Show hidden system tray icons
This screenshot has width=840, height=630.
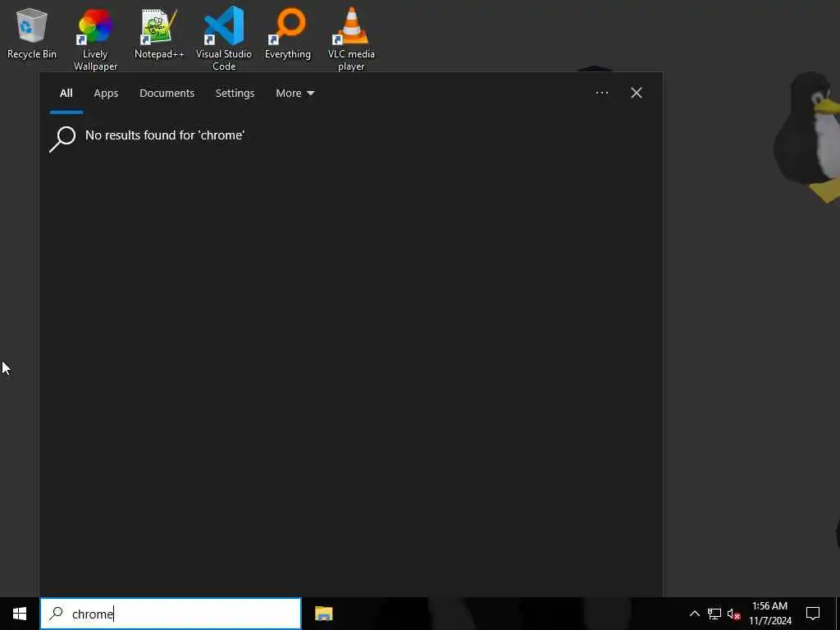(x=694, y=614)
